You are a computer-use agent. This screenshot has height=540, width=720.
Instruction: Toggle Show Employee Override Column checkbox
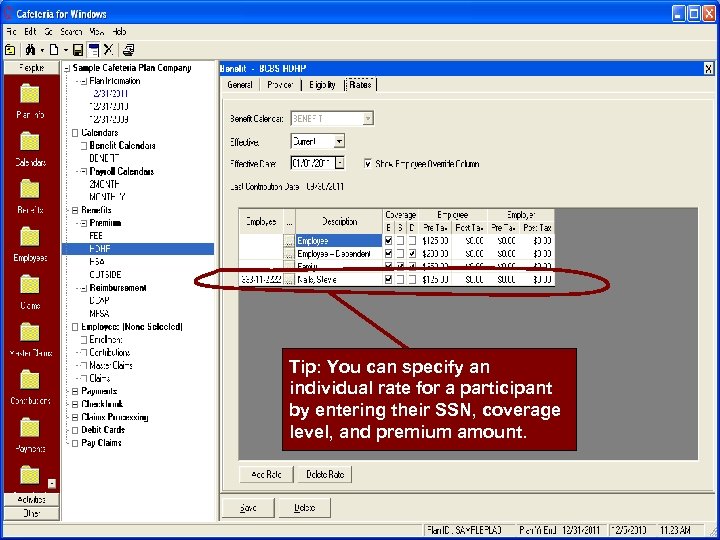[x=368, y=163]
